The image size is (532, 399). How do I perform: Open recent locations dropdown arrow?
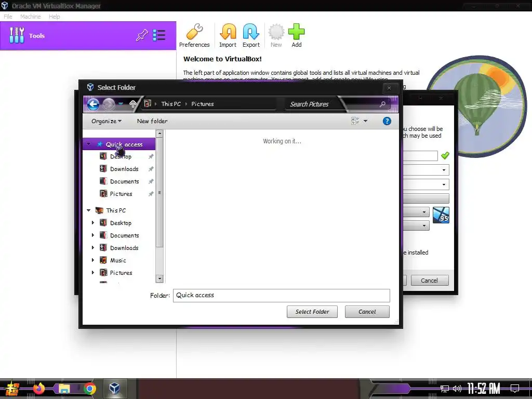point(121,104)
